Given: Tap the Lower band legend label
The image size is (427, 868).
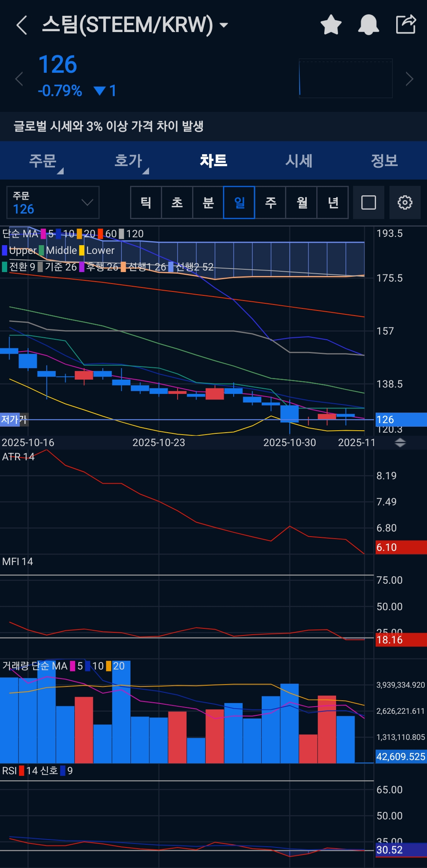Looking at the screenshot, I should click(x=100, y=250).
